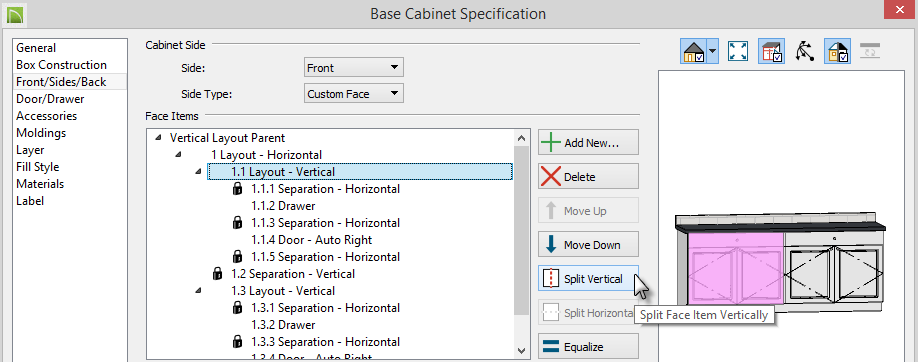Click lock icon beside 1.2 Separation - Vertical
The width and height of the screenshot is (918, 362).
pyautogui.click(x=217, y=274)
